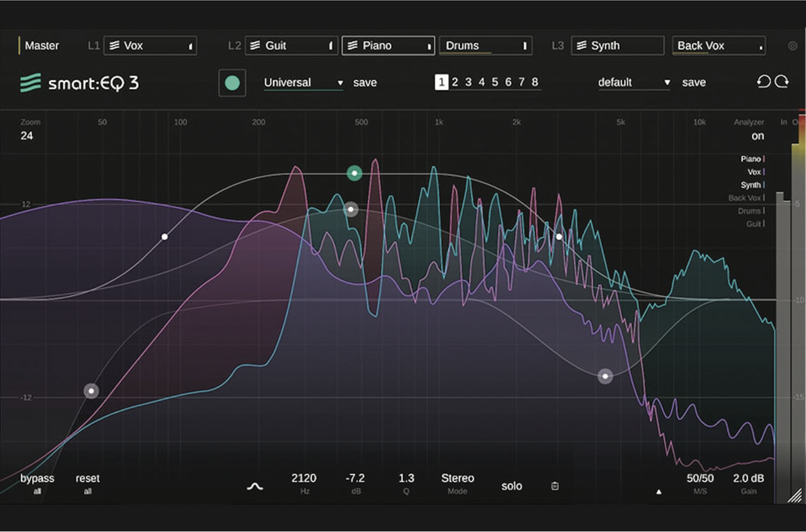This screenshot has width=806, height=532.
Task: Switch to state slot 2
Action: pyautogui.click(x=455, y=82)
